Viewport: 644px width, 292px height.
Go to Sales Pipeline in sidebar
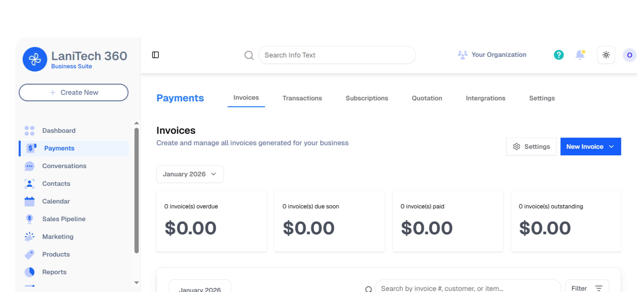click(x=64, y=219)
